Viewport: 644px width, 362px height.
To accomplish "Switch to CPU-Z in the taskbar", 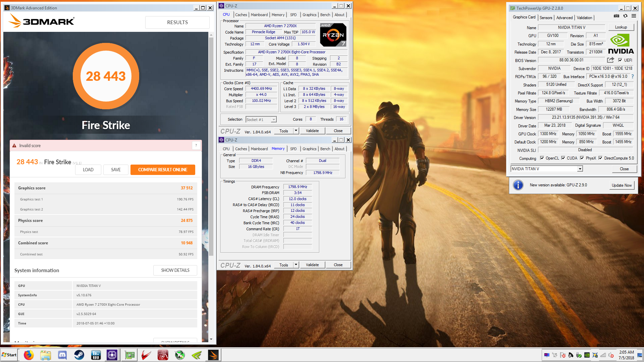I will click(x=112, y=355).
